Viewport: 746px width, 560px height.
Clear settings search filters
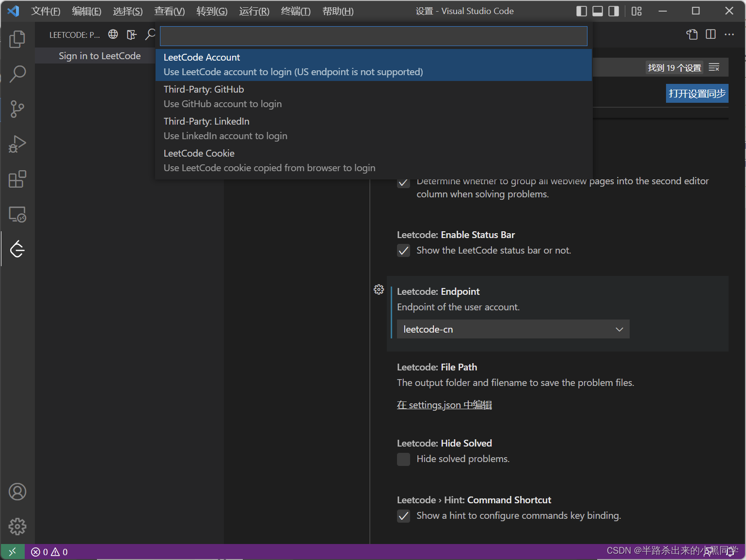tap(714, 67)
